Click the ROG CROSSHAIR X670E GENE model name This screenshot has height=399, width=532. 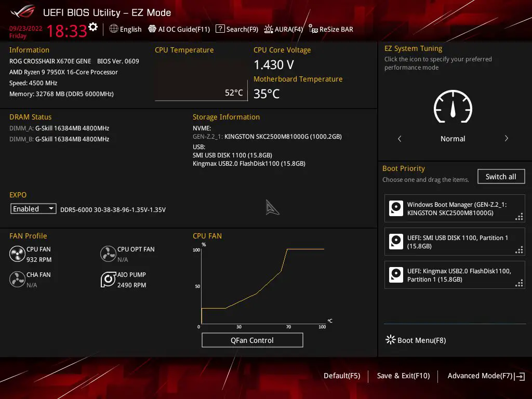50,61
